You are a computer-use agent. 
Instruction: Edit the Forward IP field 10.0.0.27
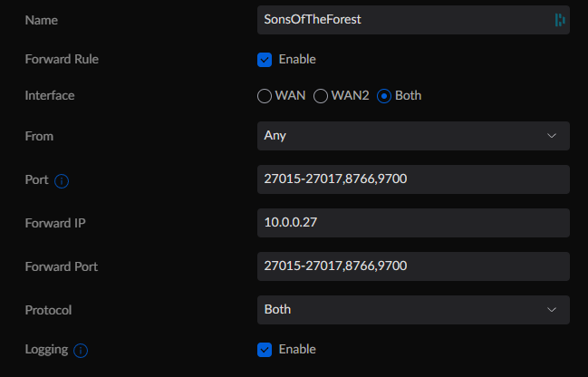coord(413,223)
